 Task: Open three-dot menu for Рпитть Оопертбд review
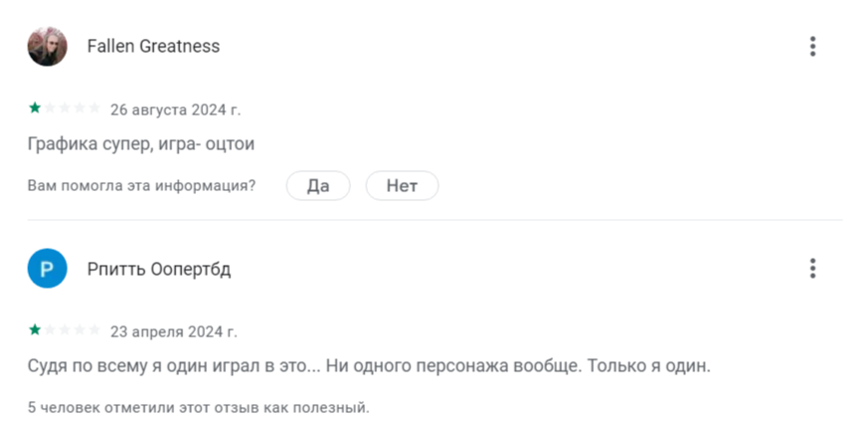click(812, 269)
